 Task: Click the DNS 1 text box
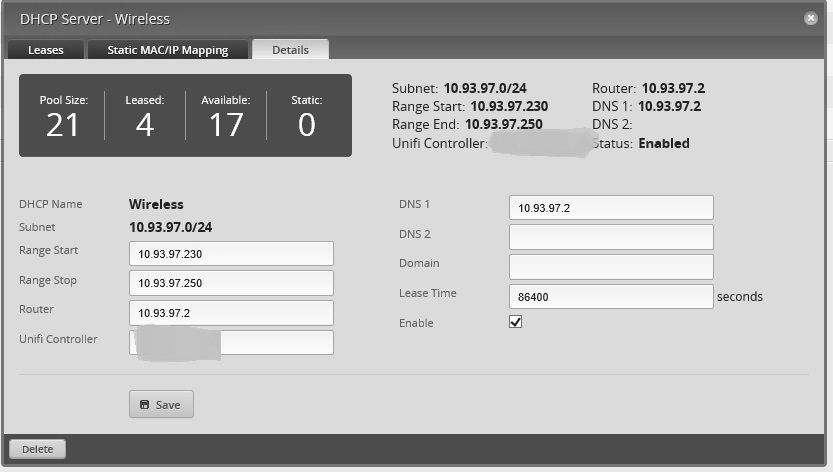(x=611, y=208)
